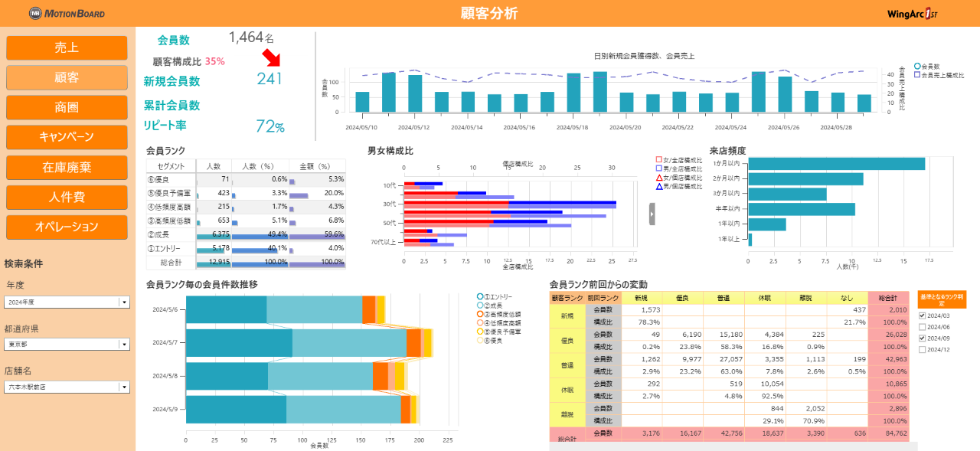Expand the 店舗名 dropdown list

[124, 387]
